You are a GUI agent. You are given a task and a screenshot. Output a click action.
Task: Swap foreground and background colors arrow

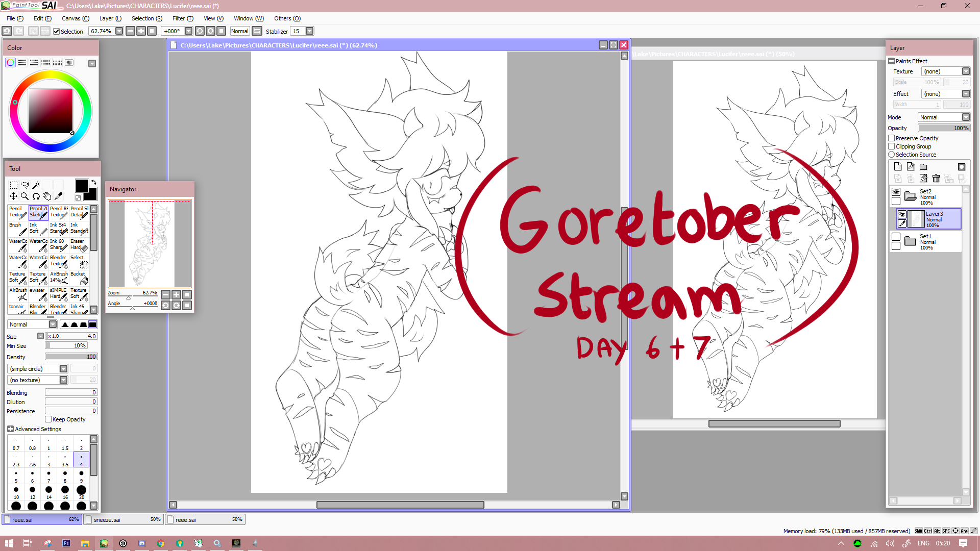(94, 182)
